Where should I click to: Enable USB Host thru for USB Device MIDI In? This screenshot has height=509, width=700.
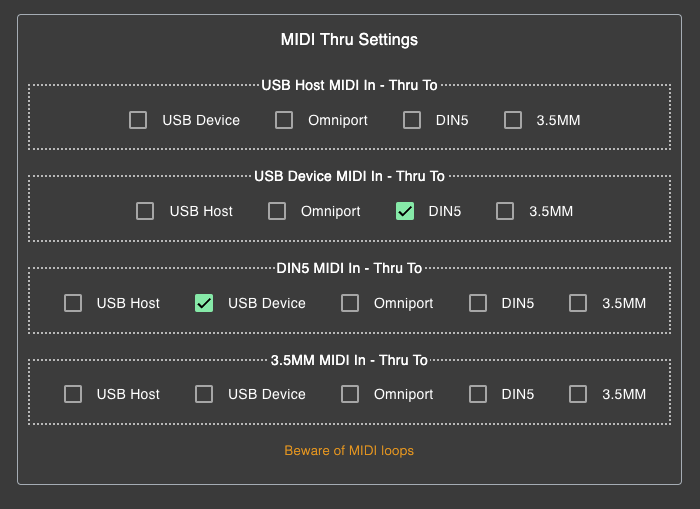tap(145, 211)
